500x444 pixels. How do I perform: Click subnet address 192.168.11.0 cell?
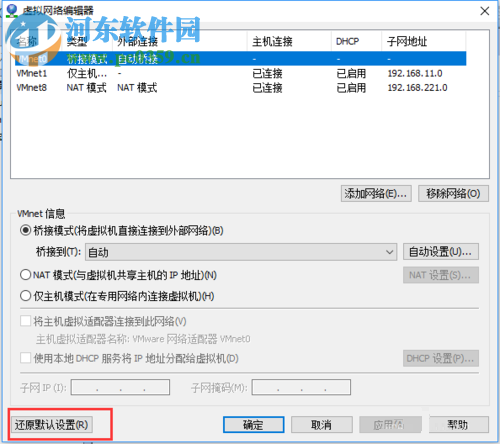(415, 73)
